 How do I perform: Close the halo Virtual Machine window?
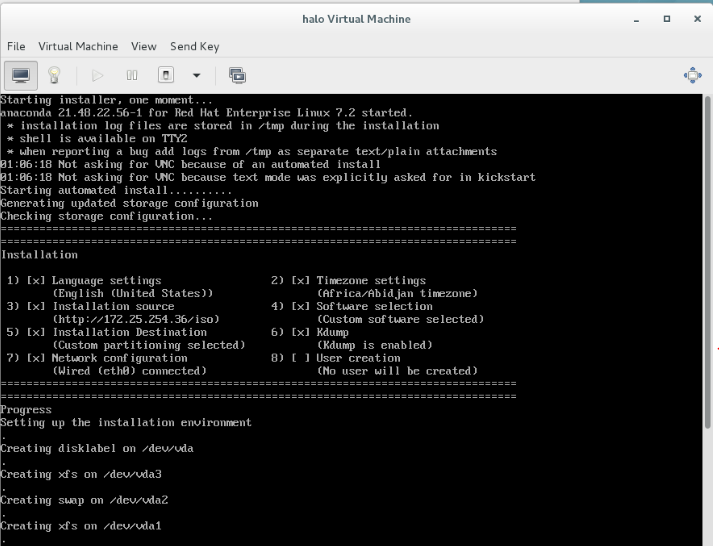tap(697, 19)
